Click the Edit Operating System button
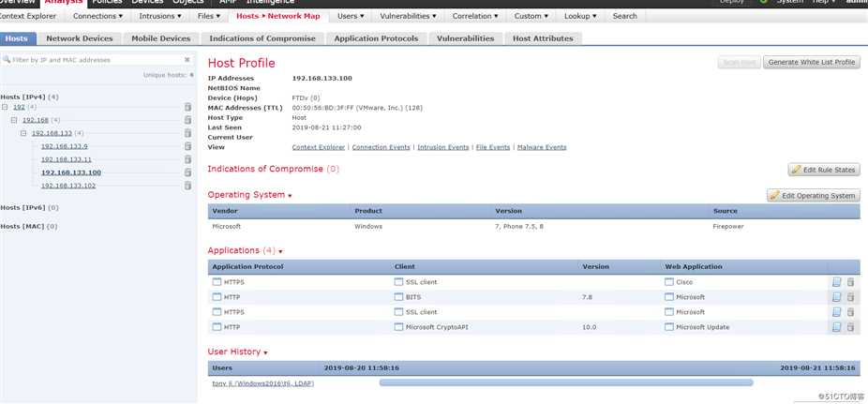Viewport: 868px width, 404px height. (814, 195)
